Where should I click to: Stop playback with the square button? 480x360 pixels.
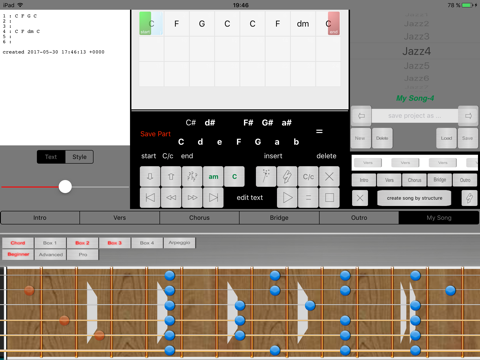[329, 198]
